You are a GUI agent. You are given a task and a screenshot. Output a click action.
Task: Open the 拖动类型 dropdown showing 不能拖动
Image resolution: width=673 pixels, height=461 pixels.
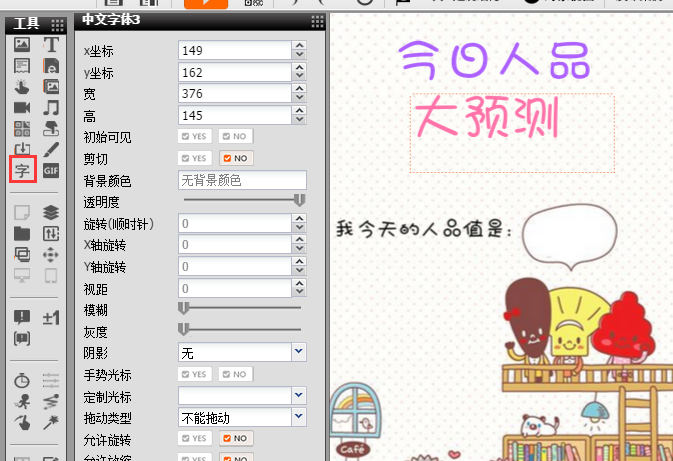pyautogui.click(x=299, y=417)
